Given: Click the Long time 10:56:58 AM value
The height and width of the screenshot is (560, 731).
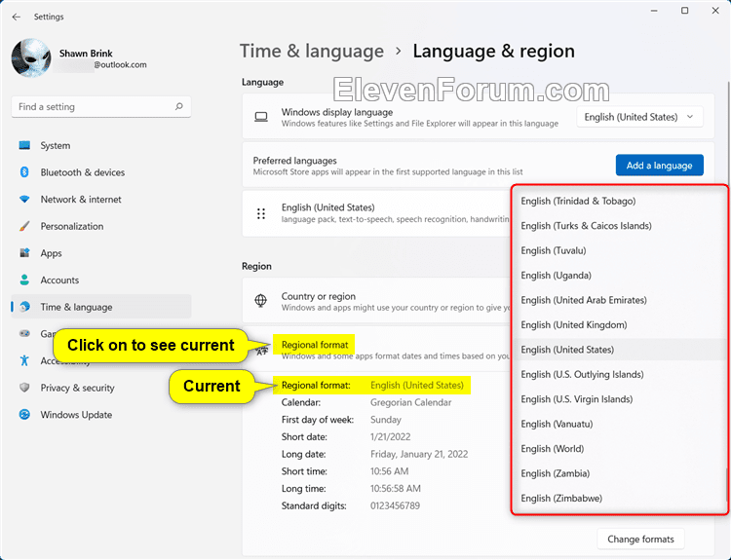Looking at the screenshot, I should pyautogui.click(x=396, y=489).
